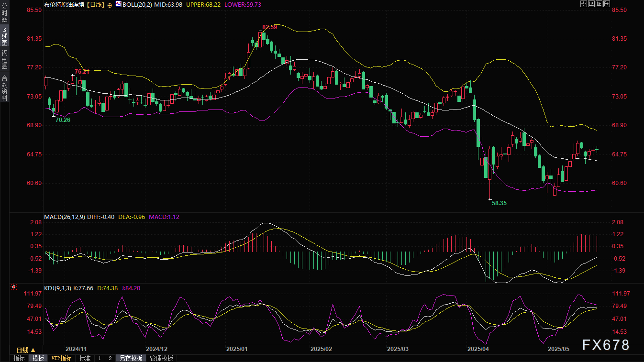Image resolution: width=644 pixels, height=362 pixels.
Task: Click the panel export arrow icon
Action: [607, 4]
